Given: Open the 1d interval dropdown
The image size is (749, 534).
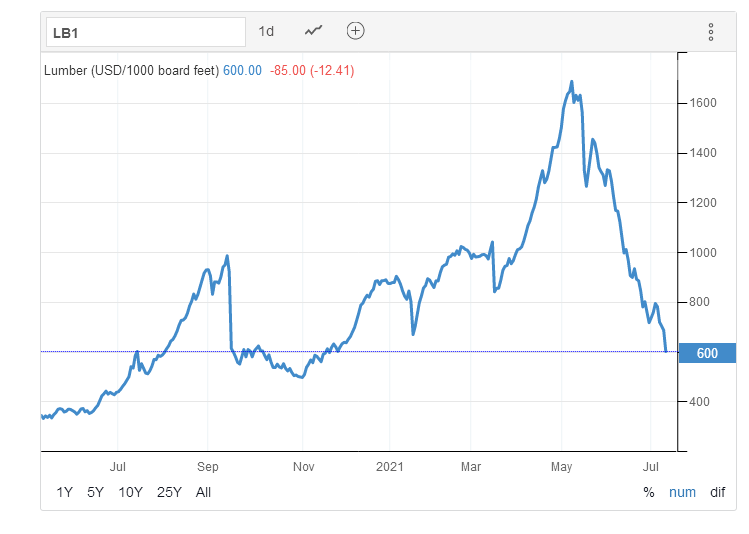Looking at the screenshot, I should [266, 31].
